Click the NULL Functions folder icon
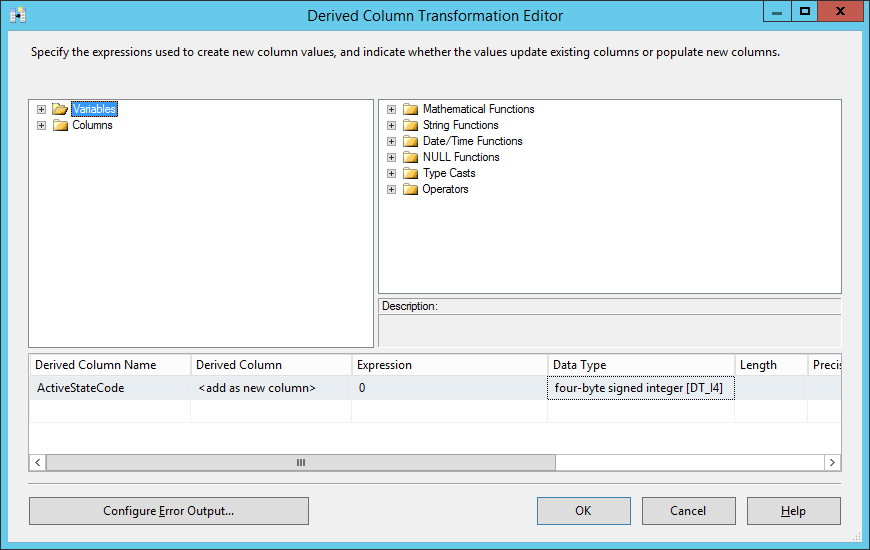 click(411, 158)
